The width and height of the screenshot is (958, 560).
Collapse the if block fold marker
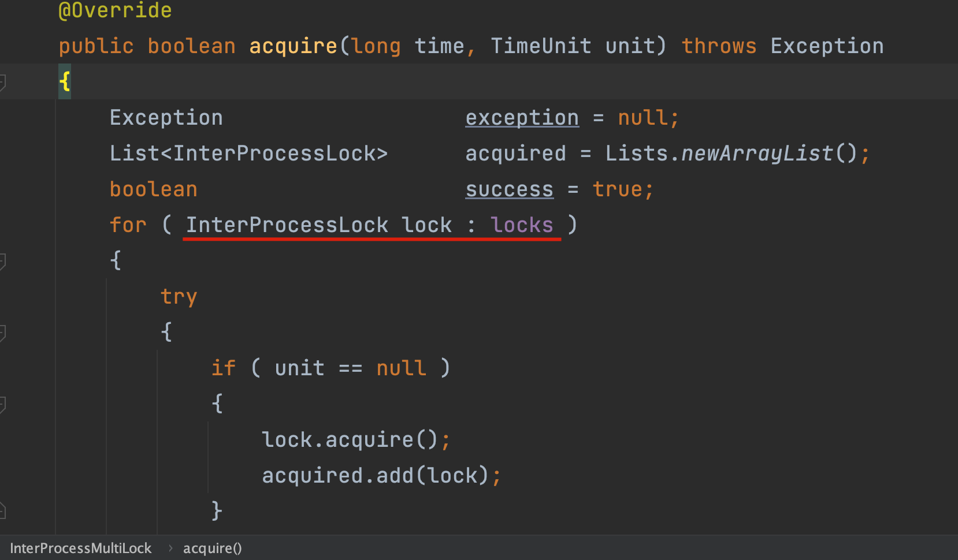click(2, 404)
